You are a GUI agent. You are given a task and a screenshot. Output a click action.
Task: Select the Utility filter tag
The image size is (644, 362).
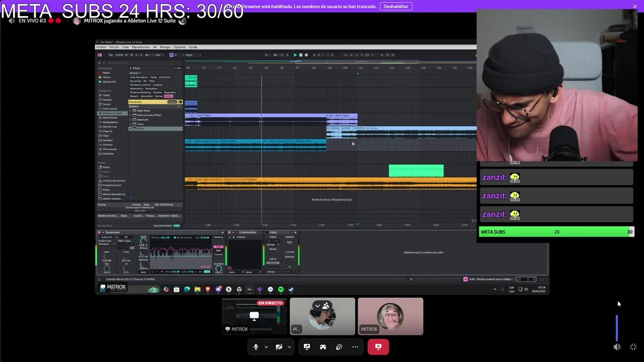169,96
